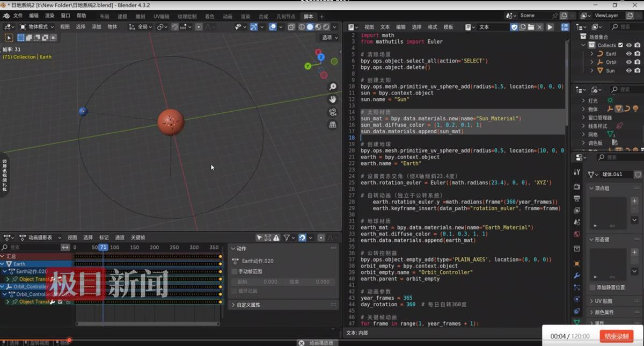Screen dimensions: 644x346
Task: Enable the 手动帧范围 checkbox
Action: (x=235, y=272)
